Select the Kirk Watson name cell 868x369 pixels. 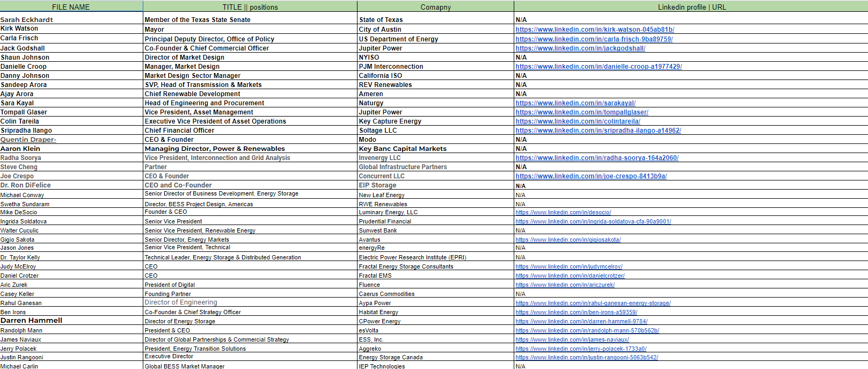71,28
